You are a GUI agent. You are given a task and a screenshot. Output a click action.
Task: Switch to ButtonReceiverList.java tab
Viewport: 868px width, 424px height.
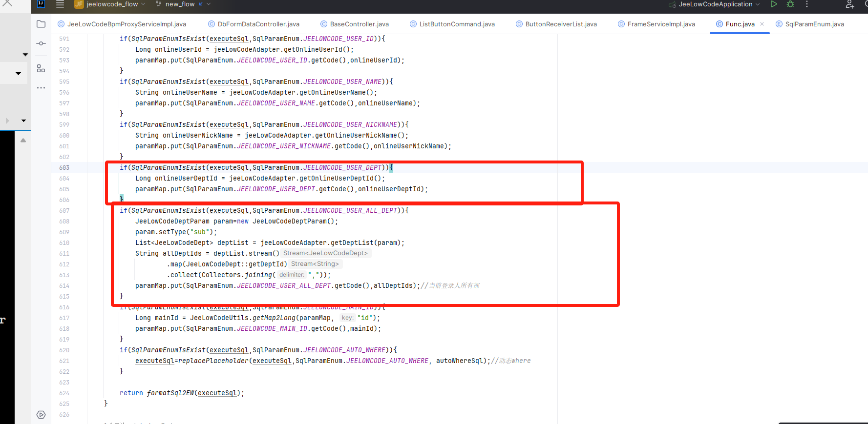tap(556, 24)
